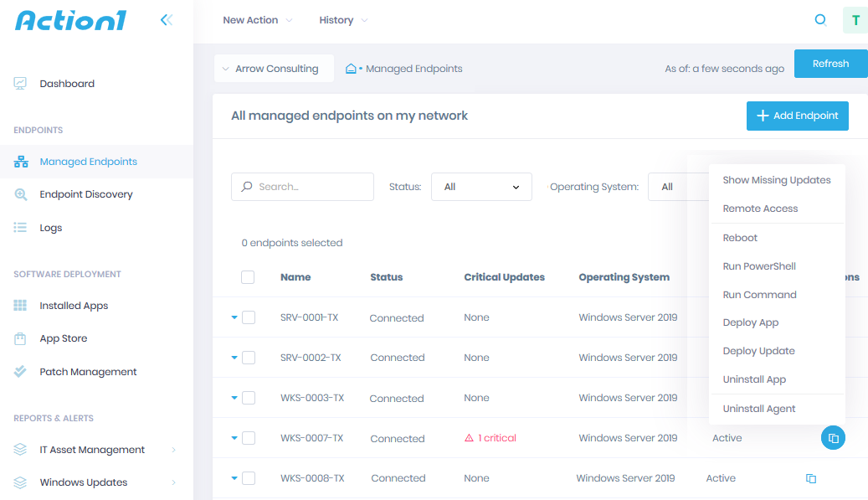Click the search magnifier in the top bar
Image resolution: width=868 pixels, height=500 pixels.
[820, 19]
